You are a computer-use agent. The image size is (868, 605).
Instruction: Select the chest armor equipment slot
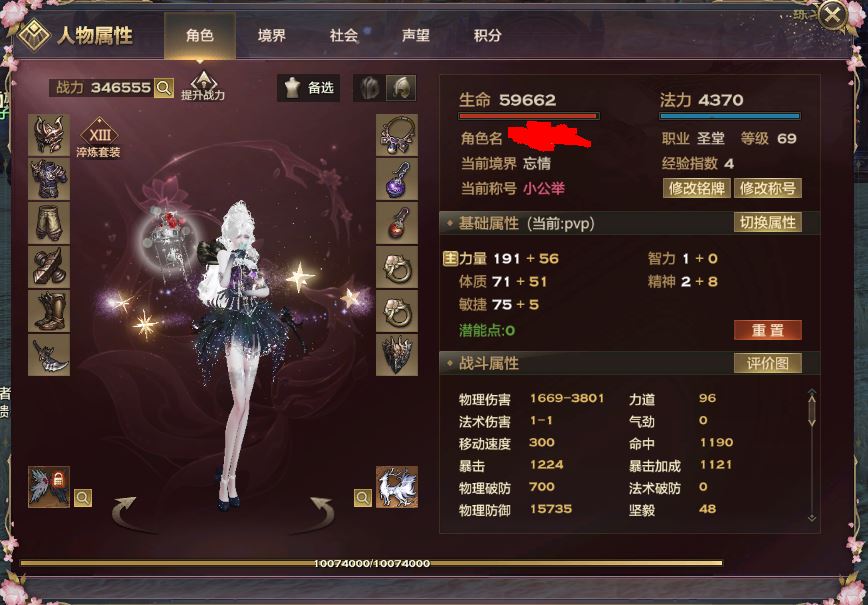[49, 179]
